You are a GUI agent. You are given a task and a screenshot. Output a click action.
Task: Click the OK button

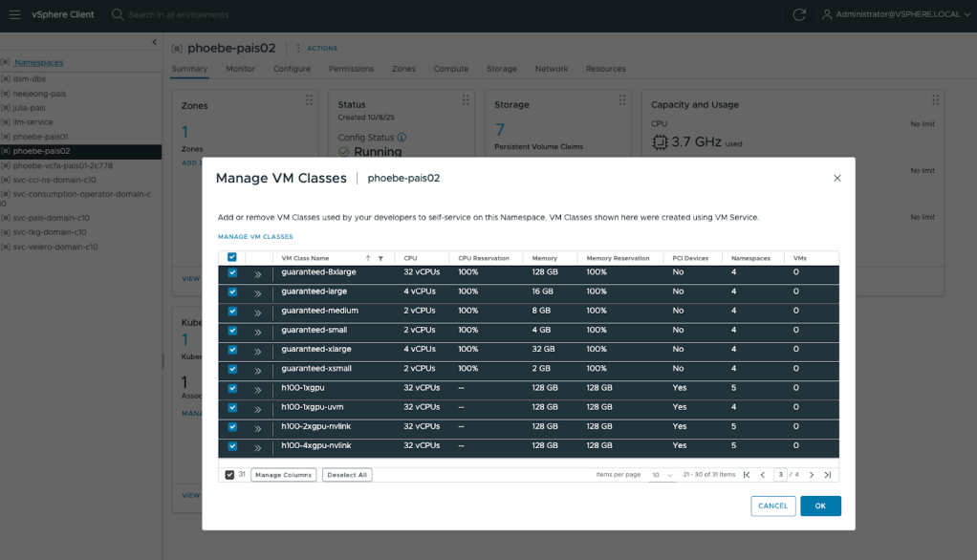pos(820,506)
